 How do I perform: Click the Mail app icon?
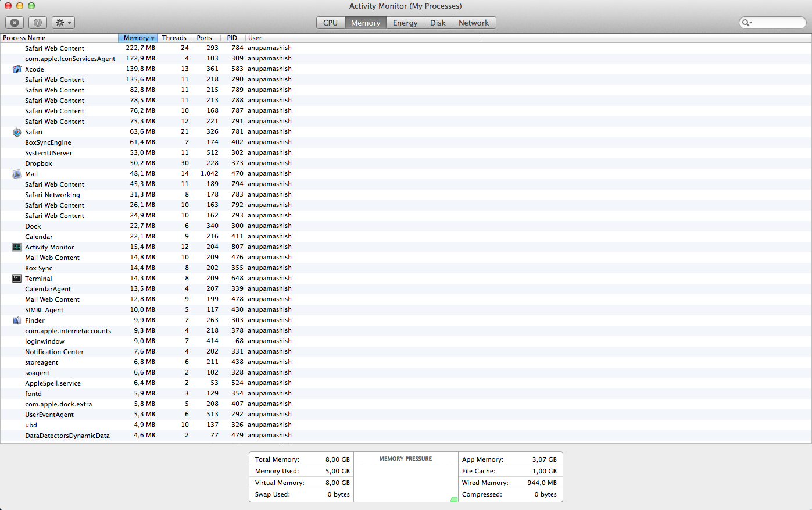tap(17, 174)
